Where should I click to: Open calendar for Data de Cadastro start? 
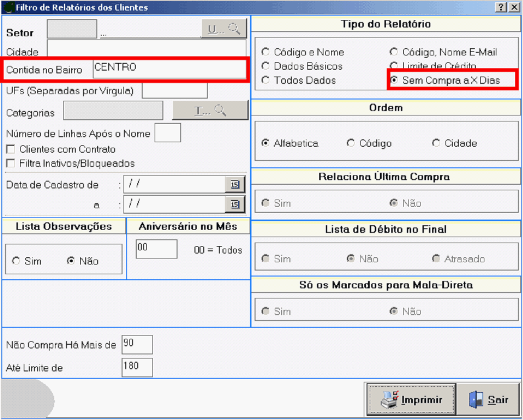pos(235,184)
